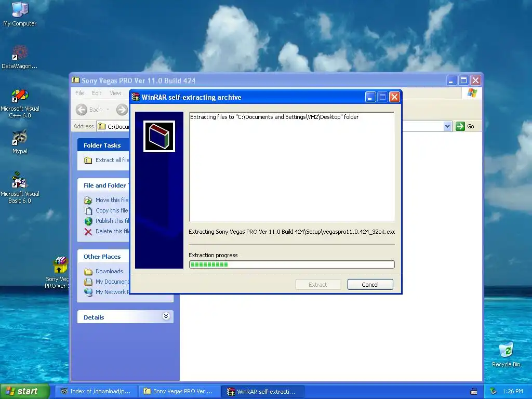Click the Forward arrow icon in Explorer toolbar

pos(122,110)
